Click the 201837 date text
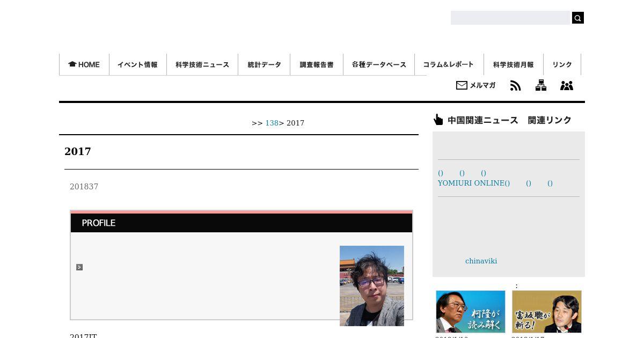Screen dimensions: 644x338 click(84, 187)
